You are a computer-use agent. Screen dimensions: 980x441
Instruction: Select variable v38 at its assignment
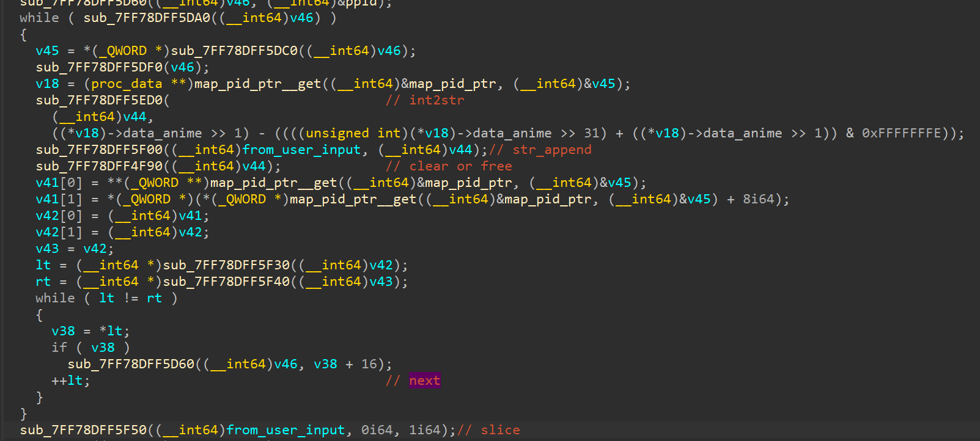(63, 331)
